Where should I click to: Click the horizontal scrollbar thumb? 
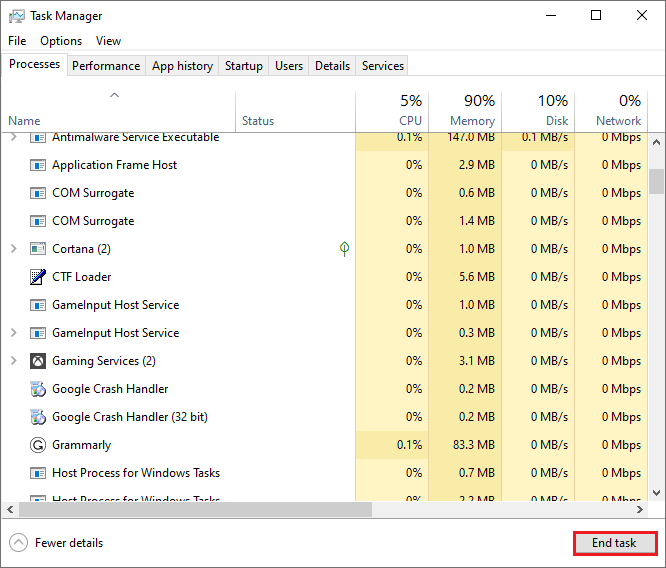[x=195, y=509]
